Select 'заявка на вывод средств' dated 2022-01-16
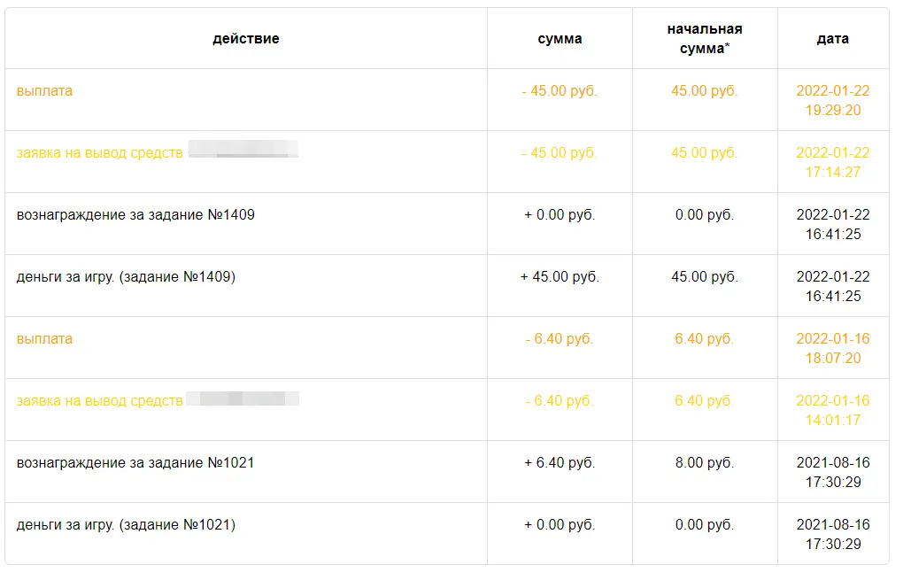The image size is (911, 588). click(99, 401)
